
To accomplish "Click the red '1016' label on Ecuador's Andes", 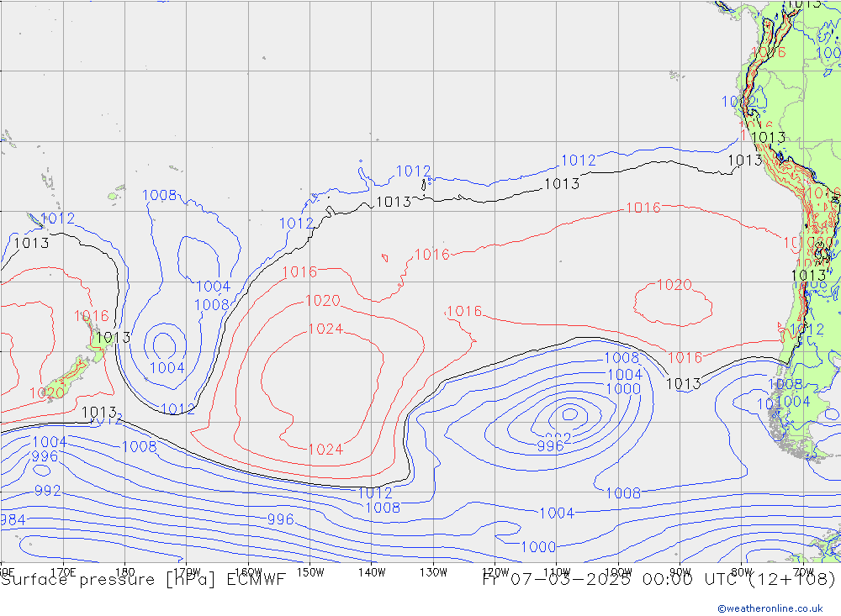I will (768, 52).
